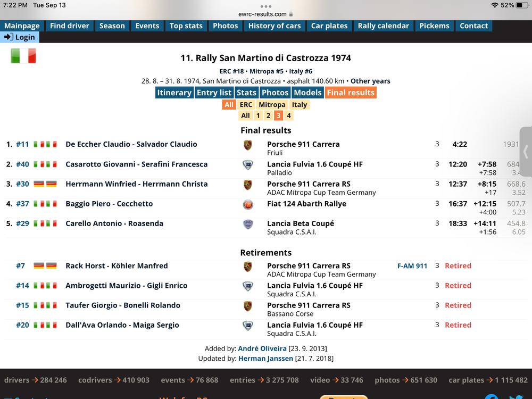Switch to the Itinerary tab
This screenshot has width=532, height=399.
pyautogui.click(x=174, y=93)
